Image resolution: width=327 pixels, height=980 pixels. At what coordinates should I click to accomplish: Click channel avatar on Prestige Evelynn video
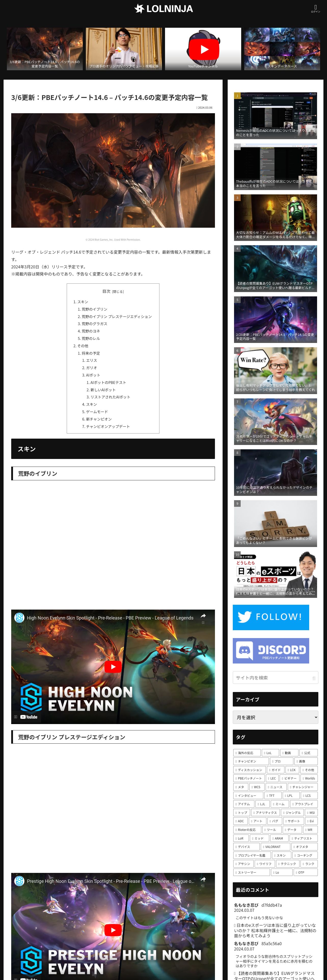point(19,881)
